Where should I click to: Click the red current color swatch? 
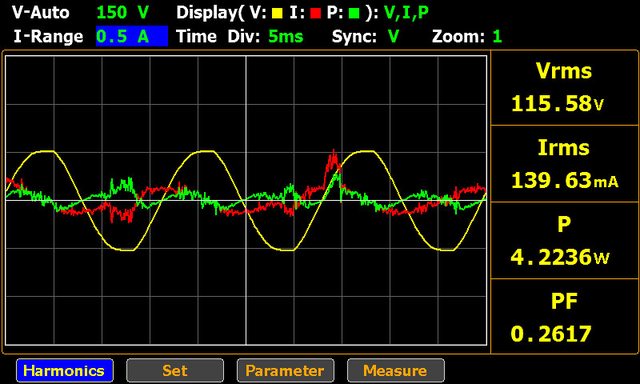[x=315, y=14]
